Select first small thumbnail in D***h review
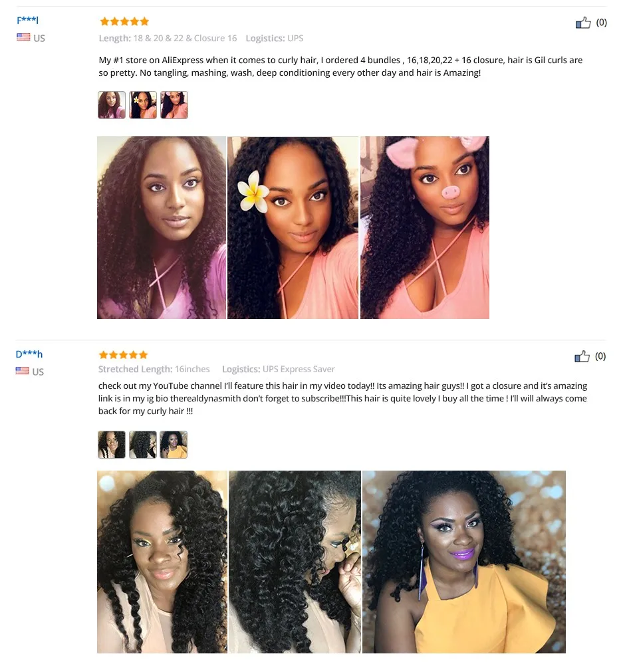The width and height of the screenshot is (625, 672). click(x=112, y=445)
